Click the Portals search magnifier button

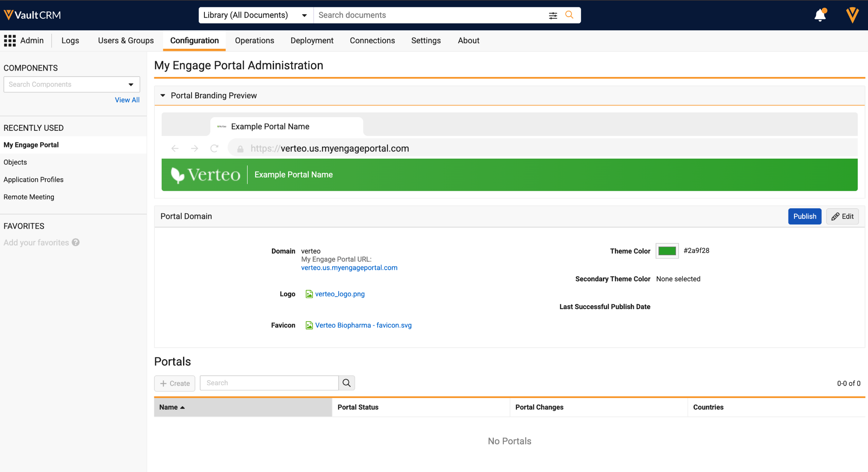click(x=347, y=383)
